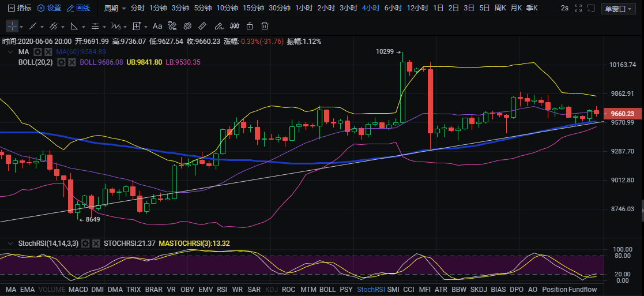This screenshot has height=296, width=644.
Task: Toggle the Fundflow indicator at bottom
Action: (x=583, y=290)
